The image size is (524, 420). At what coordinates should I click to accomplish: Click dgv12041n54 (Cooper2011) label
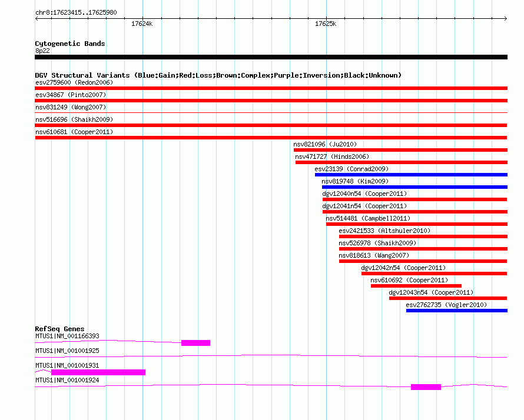[x=364, y=206]
